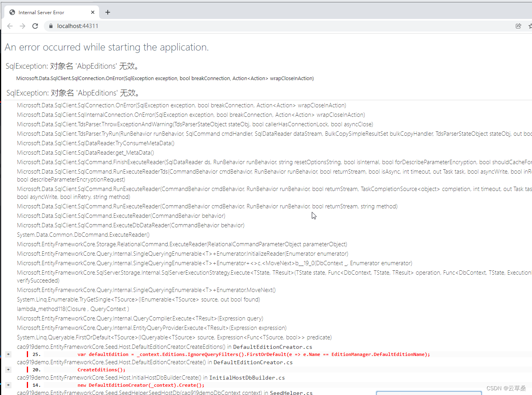Click TdsParser.TryRun stack line
Image resolution: width=532 pixels, height=395 pixels.
click(x=274, y=134)
